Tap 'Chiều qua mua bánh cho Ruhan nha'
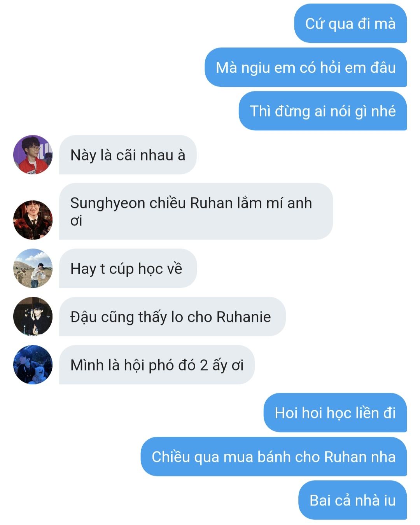Image resolution: width=420 pixels, height=525 pixels. tap(274, 457)
